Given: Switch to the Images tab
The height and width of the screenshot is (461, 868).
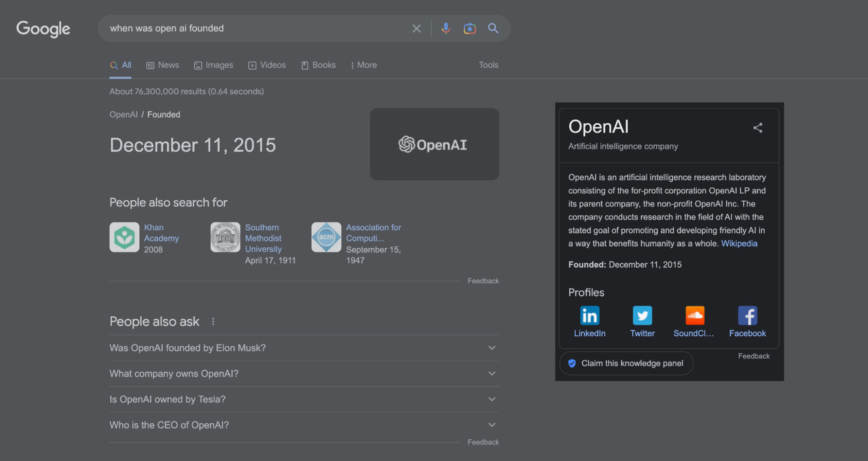Looking at the screenshot, I should [214, 65].
